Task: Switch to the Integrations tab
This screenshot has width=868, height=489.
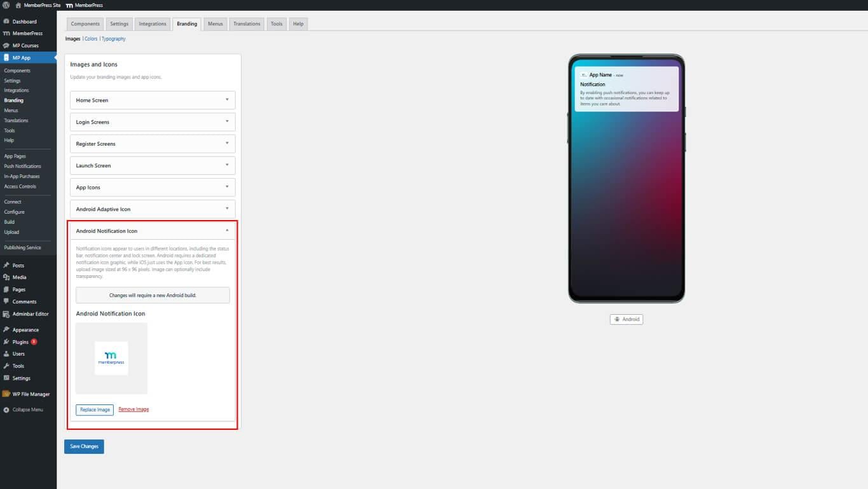Action: [x=153, y=24]
